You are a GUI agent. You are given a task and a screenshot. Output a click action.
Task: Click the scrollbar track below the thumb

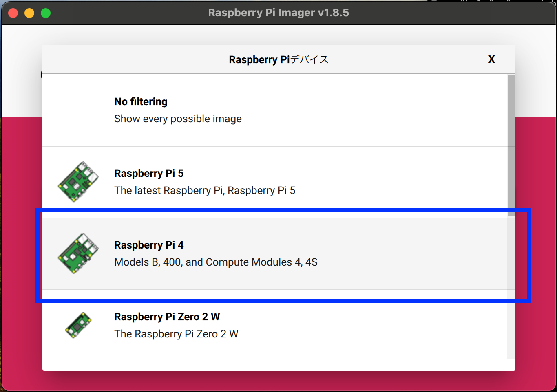pos(511,288)
